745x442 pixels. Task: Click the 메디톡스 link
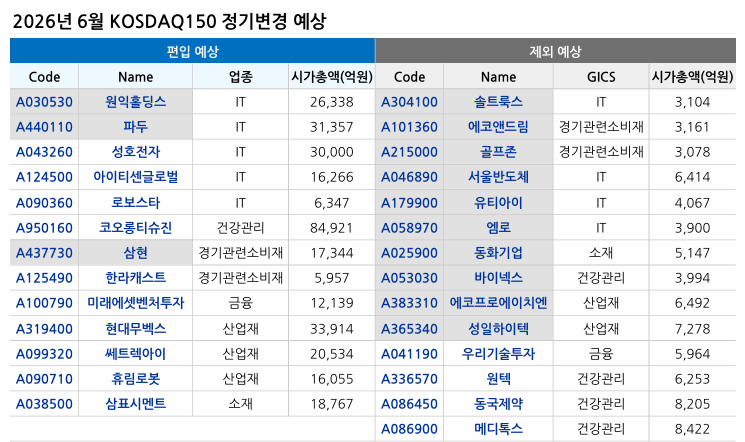click(x=498, y=429)
